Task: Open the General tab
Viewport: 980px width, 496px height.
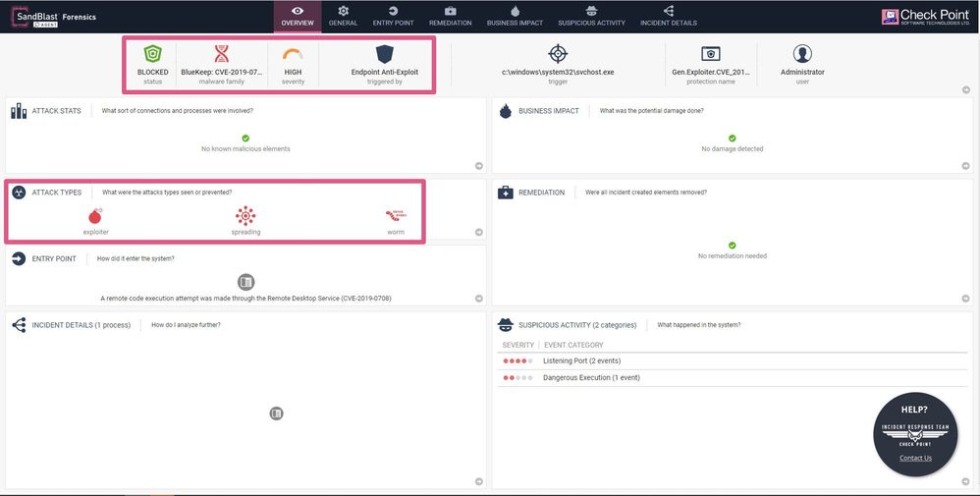Action: (343, 16)
